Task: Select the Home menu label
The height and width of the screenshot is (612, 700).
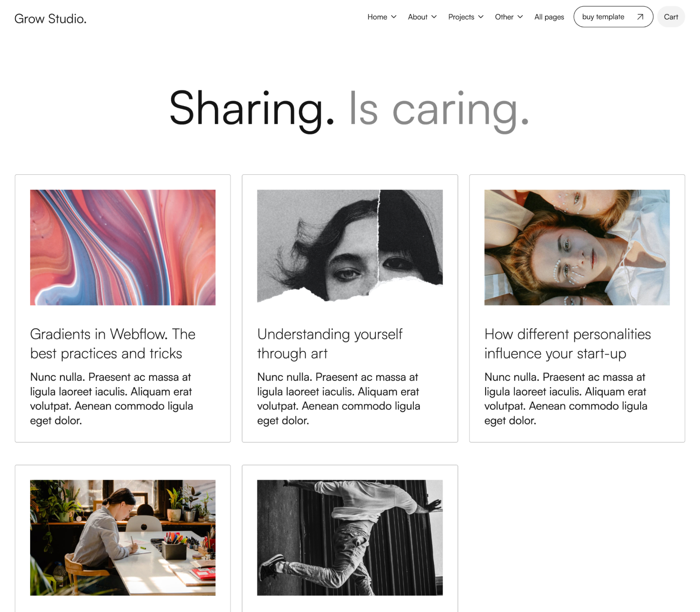Action: click(x=377, y=17)
